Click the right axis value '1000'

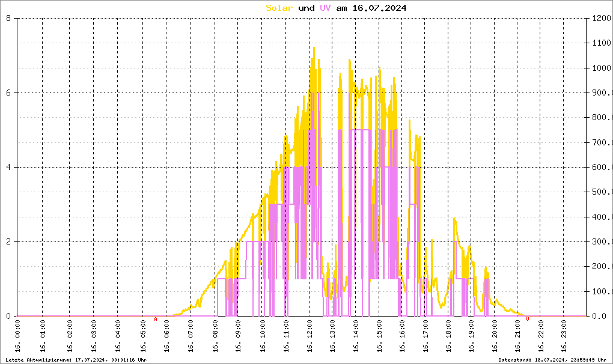(x=601, y=68)
